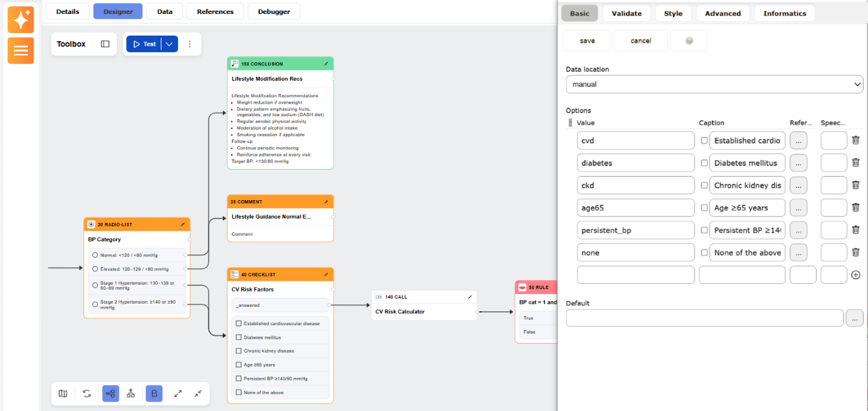Image resolution: width=868 pixels, height=411 pixels.
Task: Edit the 150 CONCLUSION node pencil icon
Action: pyautogui.click(x=327, y=64)
